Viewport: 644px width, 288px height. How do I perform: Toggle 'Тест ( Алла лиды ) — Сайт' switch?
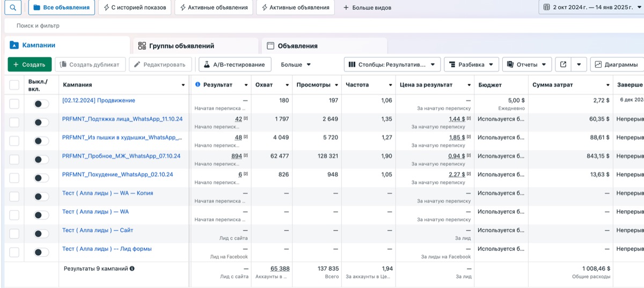(41, 234)
